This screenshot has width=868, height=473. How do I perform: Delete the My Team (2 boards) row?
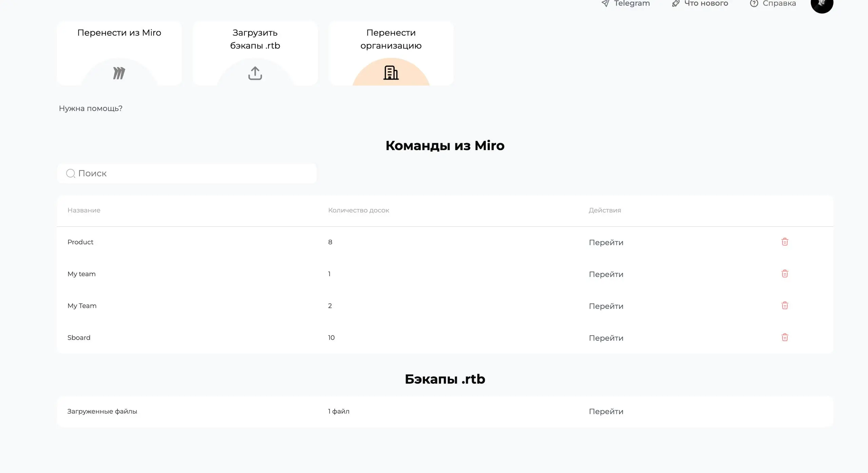pyautogui.click(x=785, y=306)
